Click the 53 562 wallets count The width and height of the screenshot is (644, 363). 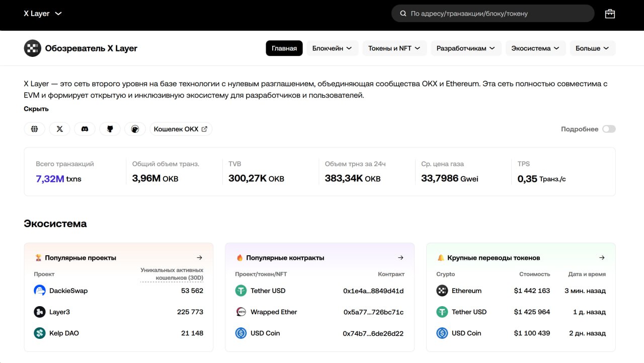192,291
